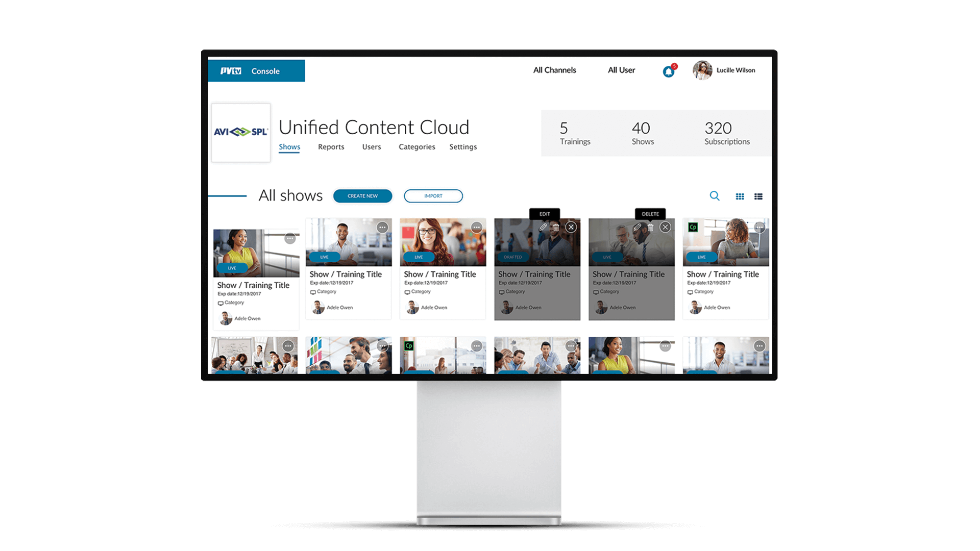980x551 pixels.
Task: Click the Show / Training Title under the red-haired woman
Action: coord(440,274)
